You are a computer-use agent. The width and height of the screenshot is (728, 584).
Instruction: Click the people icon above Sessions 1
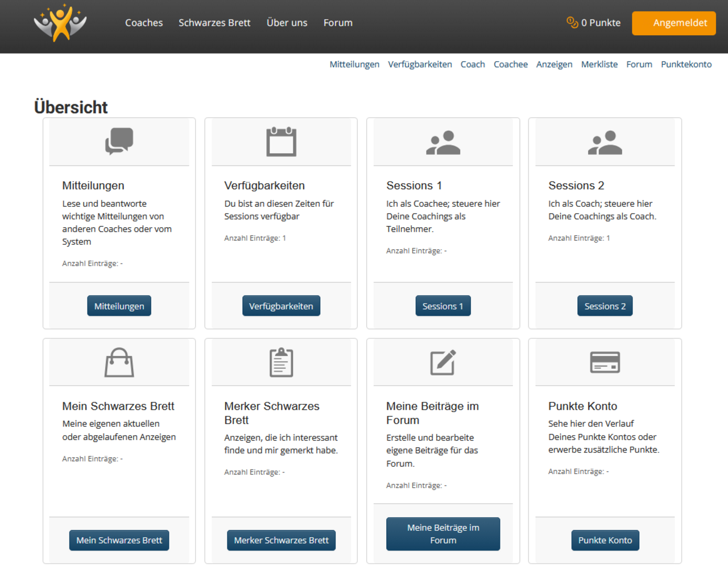[443, 143]
